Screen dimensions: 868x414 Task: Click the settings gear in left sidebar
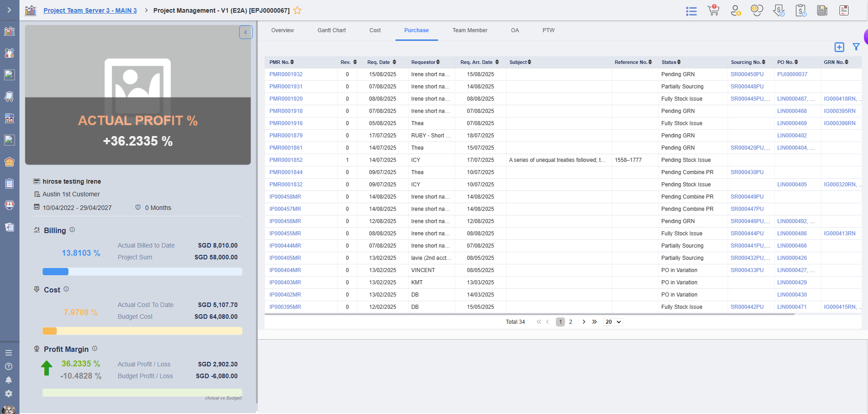click(9, 394)
